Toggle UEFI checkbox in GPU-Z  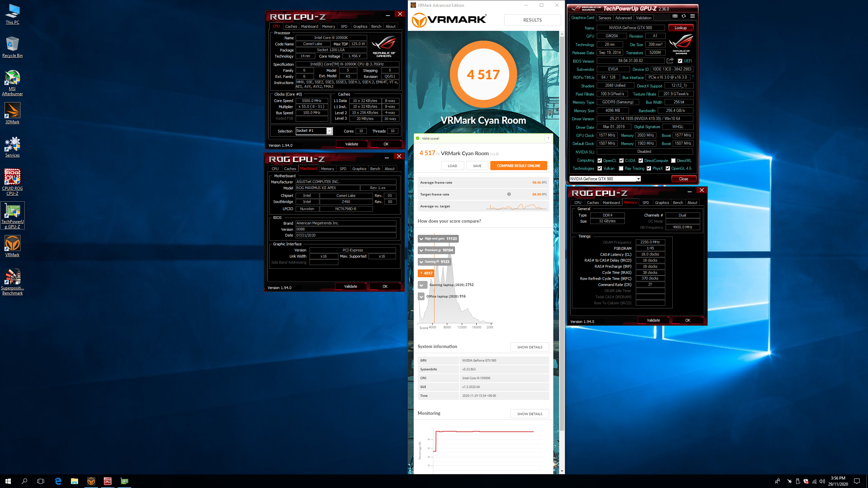(680, 61)
